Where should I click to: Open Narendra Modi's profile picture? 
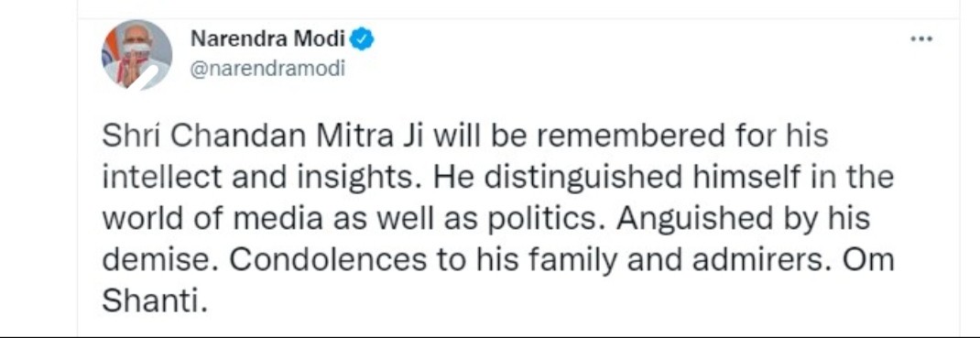click(x=136, y=54)
